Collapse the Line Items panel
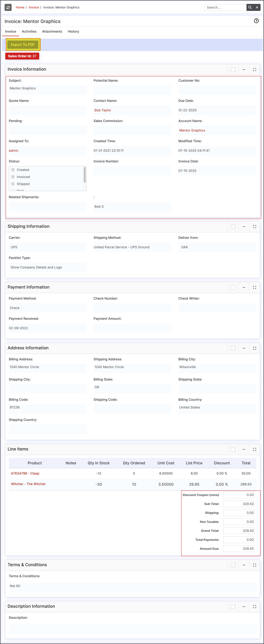The image size is (264, 644). (244, 450)
